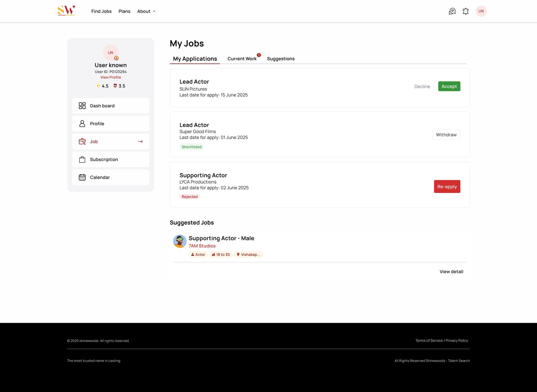Open Dash board from the sidebar
Viewport: 537px width, 392px height.
[111, 106]
